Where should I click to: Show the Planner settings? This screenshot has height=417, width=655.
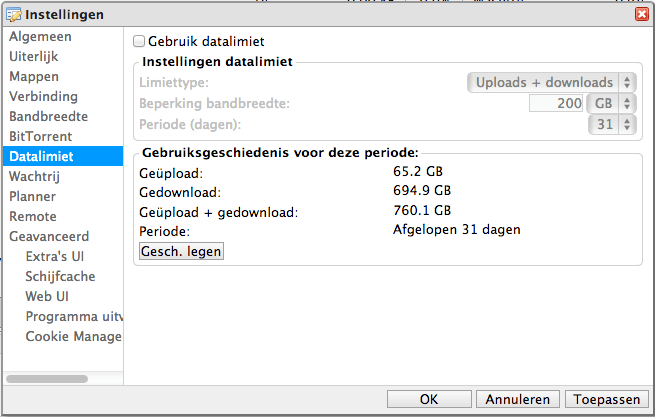[x=33, y=196]
